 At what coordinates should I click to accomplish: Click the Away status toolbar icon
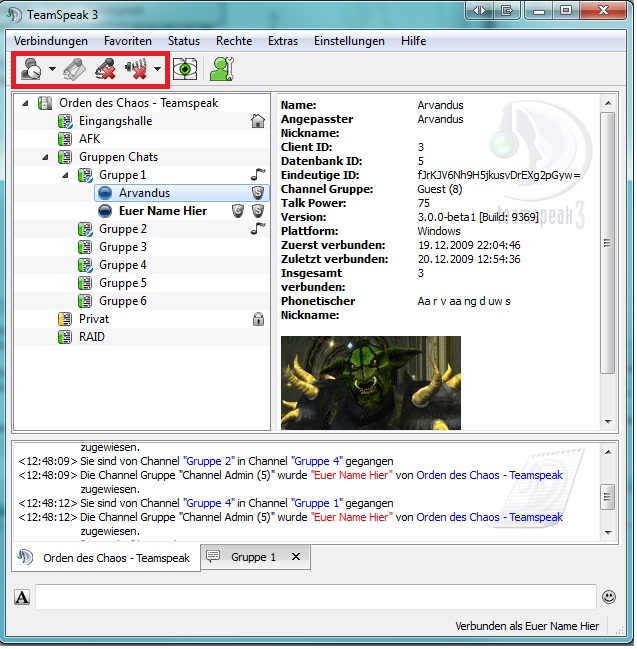tap(31, 69)
